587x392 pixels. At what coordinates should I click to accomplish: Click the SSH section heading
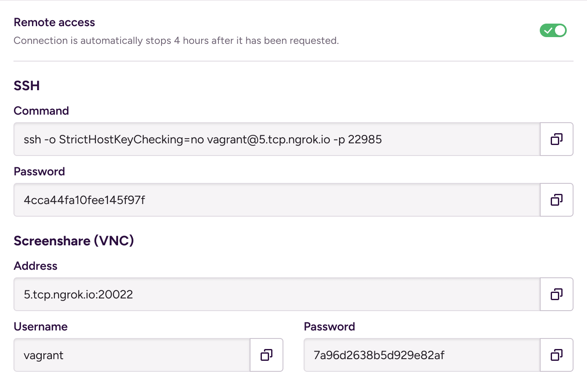pos(27,86)
